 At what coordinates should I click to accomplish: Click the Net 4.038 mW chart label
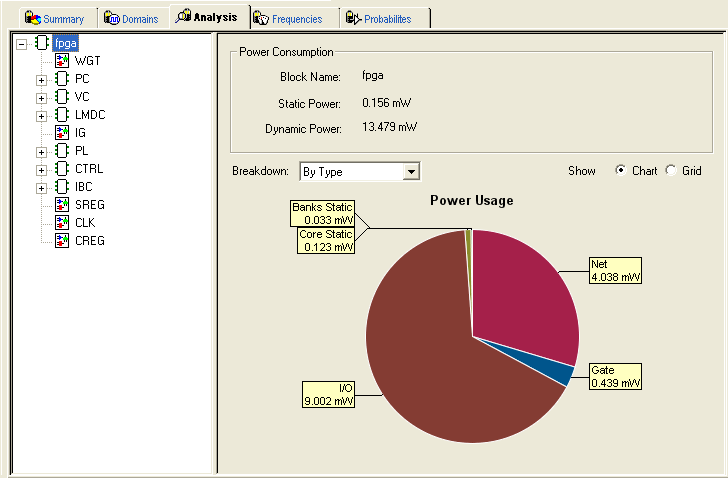(614, 271)
